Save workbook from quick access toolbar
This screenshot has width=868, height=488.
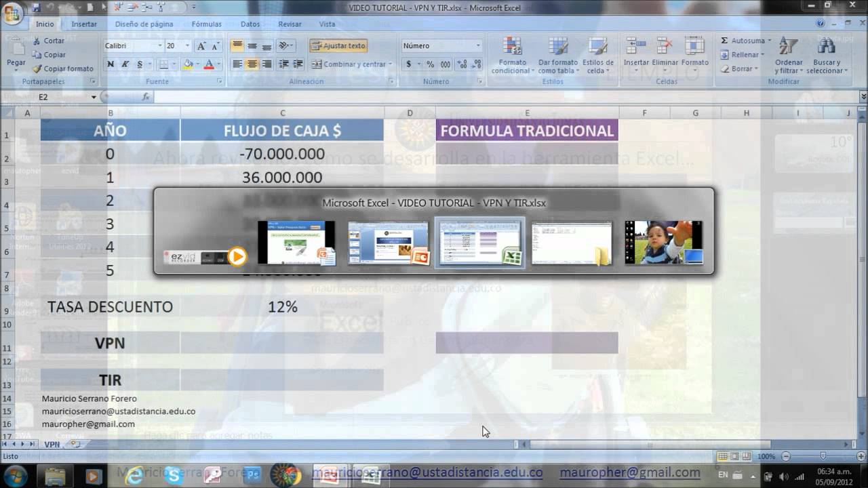36,7
